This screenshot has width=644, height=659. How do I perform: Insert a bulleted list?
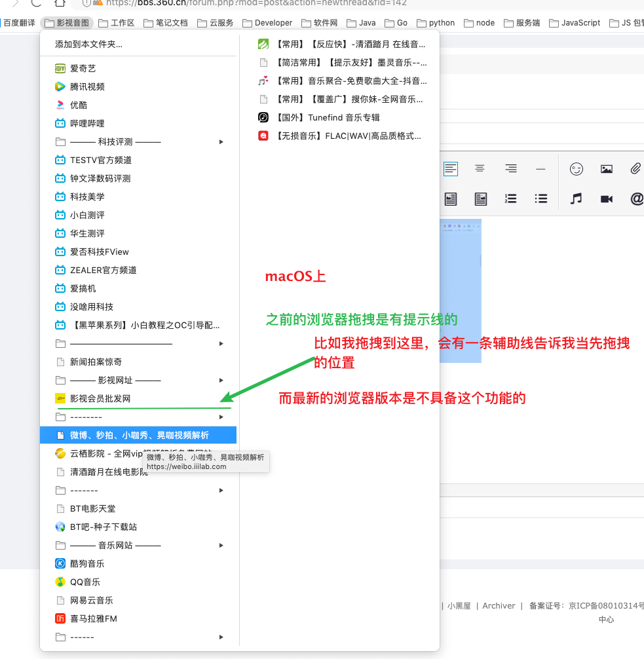coord(541,198)
